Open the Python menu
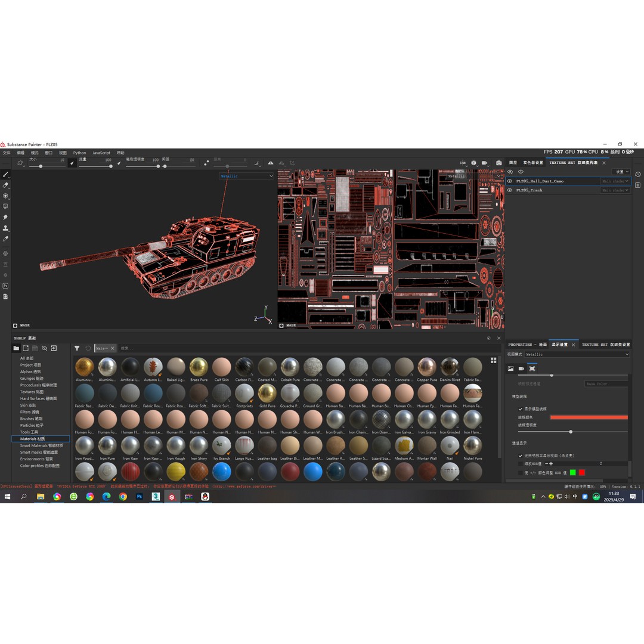This screenshot has width=644, height=644. [x=80, y=153]
